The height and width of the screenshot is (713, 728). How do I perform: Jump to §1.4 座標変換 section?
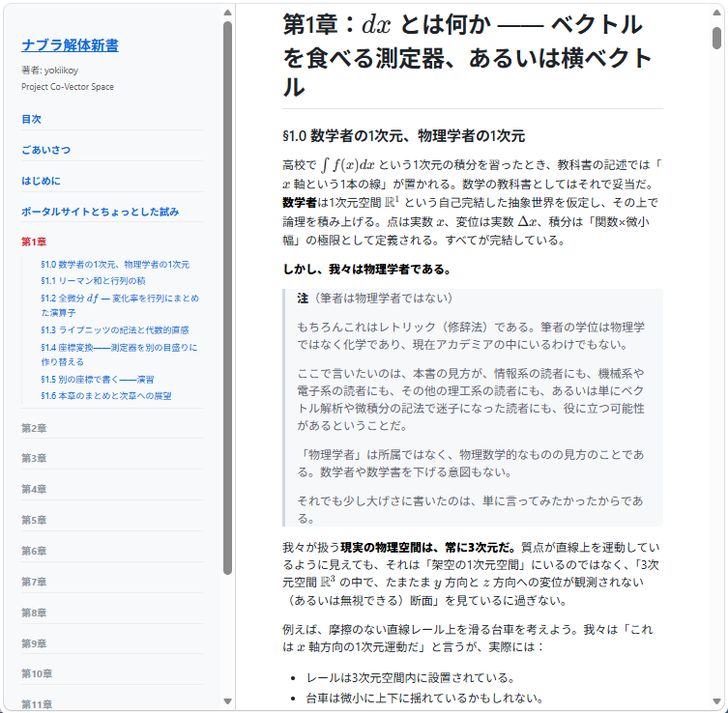pos(119,355)
